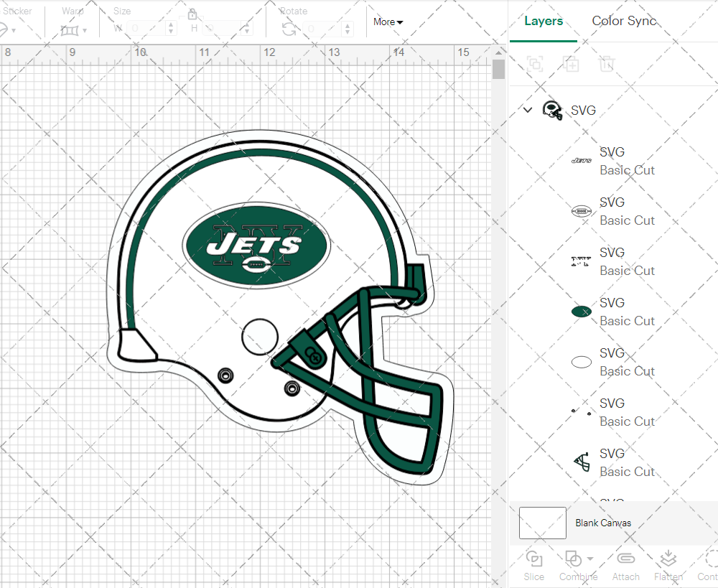Click the Attach paperclip tool

click(x=625, y=564)
